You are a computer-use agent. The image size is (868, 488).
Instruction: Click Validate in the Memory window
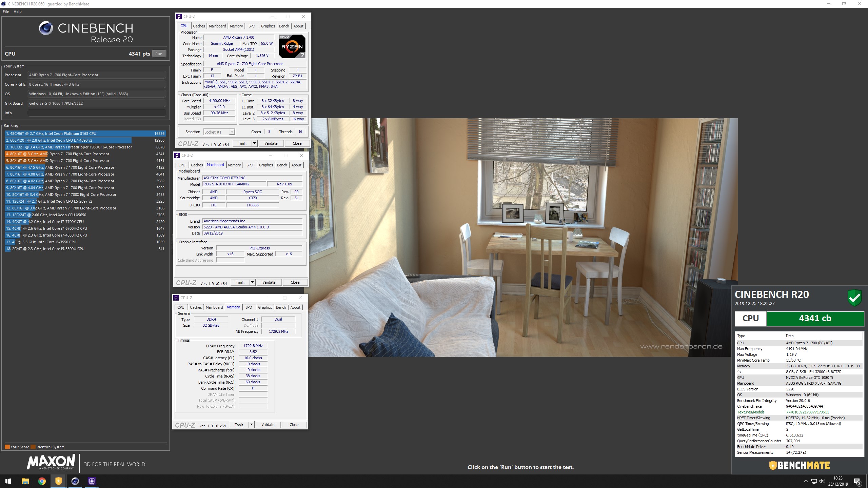[x=268, y=425]
